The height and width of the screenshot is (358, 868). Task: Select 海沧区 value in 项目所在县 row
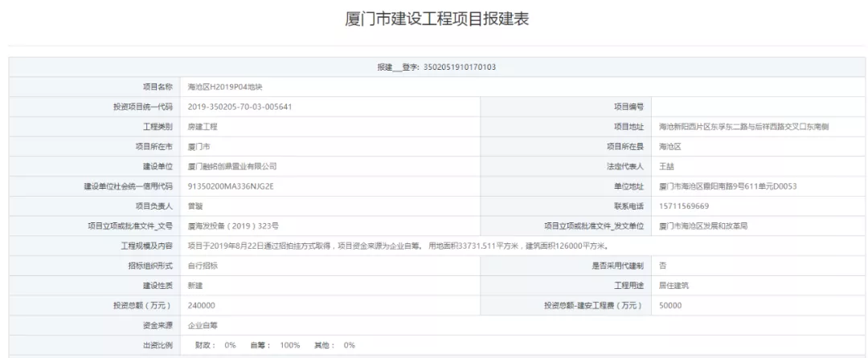(x=669, y=147)
